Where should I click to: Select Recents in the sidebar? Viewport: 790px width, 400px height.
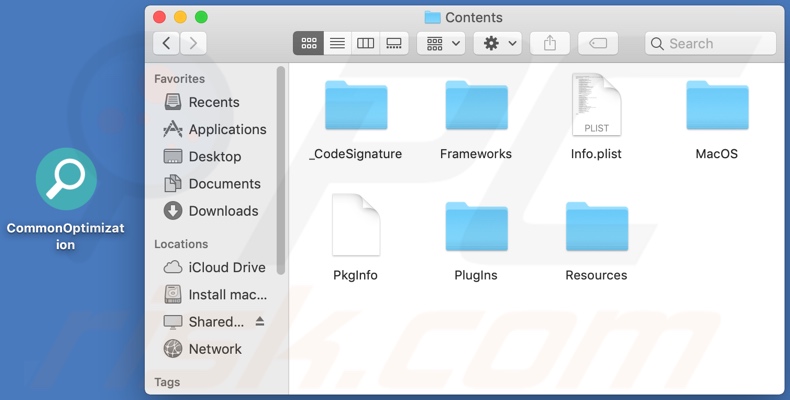coord(213,102)
